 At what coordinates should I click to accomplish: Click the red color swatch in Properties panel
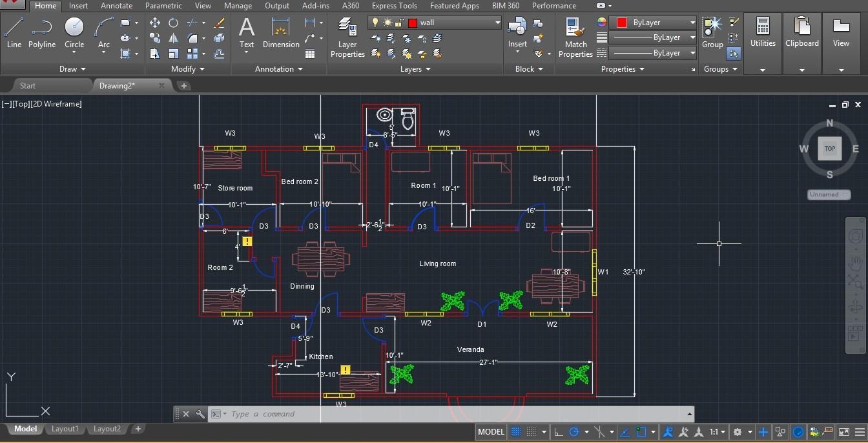(622, 21)
